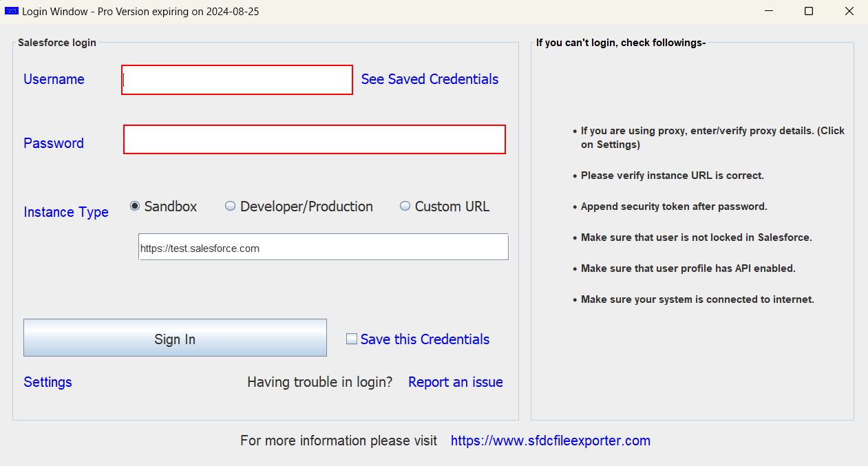
Task: Click inside the Password field
Action: click(314, 139)
